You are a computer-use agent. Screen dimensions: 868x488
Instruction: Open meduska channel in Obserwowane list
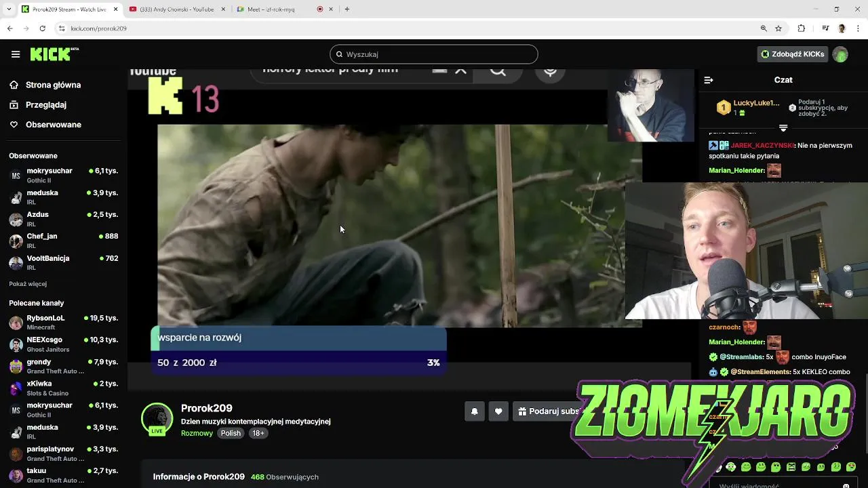tap(64, 197)
